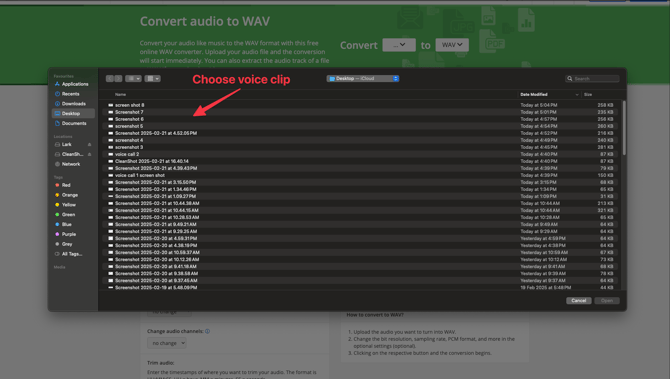Select 'Screenshot 2025-02-21 at 1.34.46 PM'
Screen dimensions: 670x379
360,189
